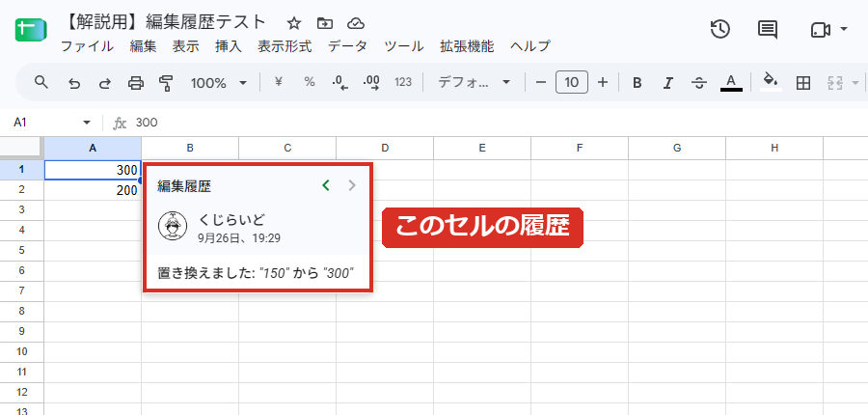The width and height of the screenshot is (868, 415).
Task: Show next edit in 編集履歴 popup
Action: pyautogui.click(x=352, y=185)
